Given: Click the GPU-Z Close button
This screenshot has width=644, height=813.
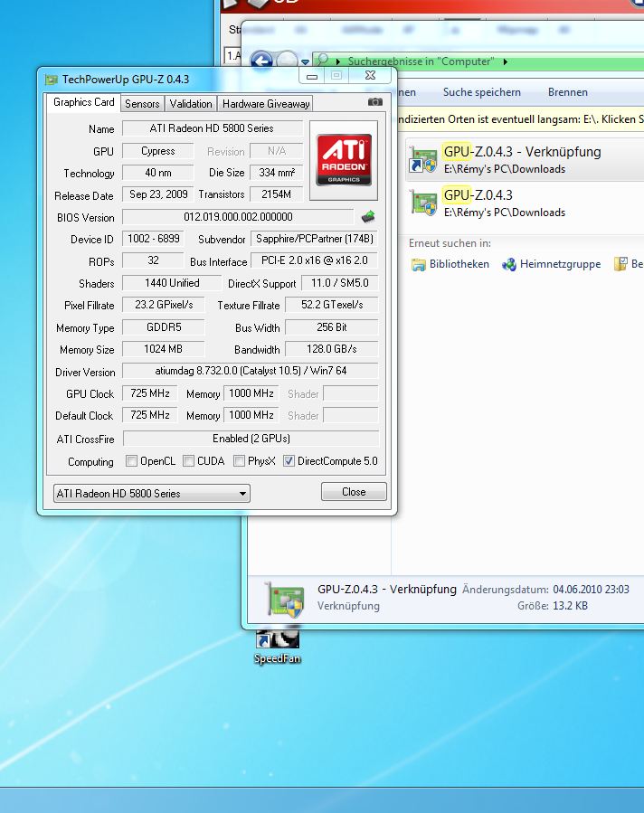Looking at the screenshot, I should [354, 492].
